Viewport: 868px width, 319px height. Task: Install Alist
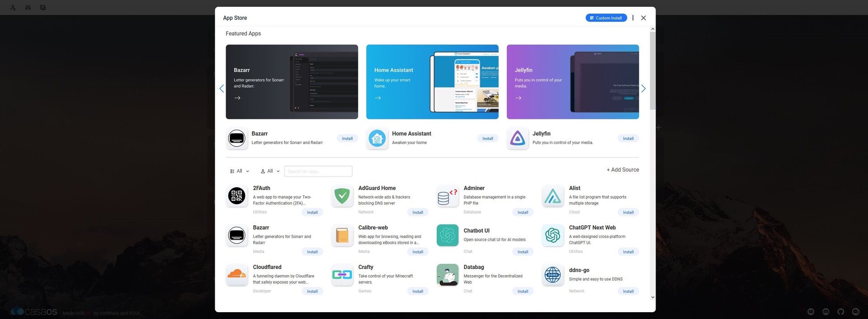[x=628, y=212]
